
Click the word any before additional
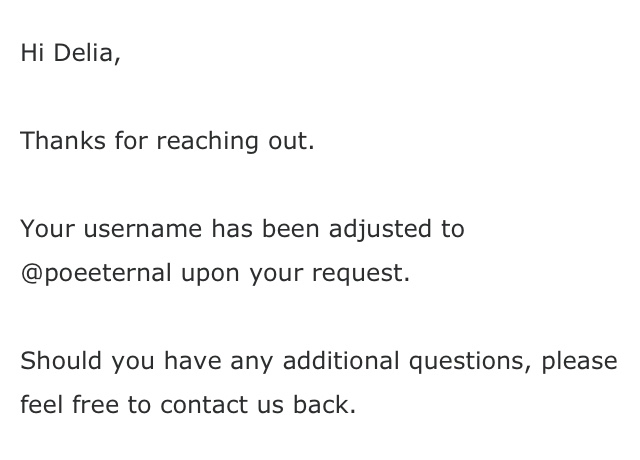click(x=252, y=361)
